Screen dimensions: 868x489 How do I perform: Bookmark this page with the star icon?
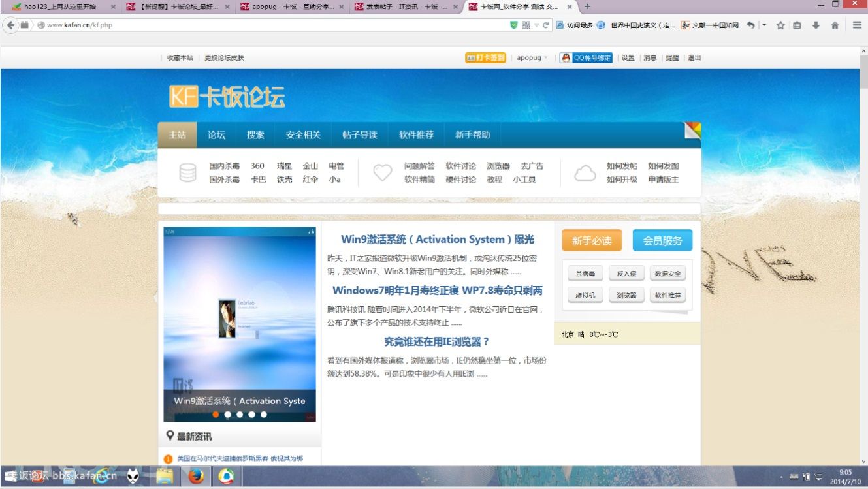click(780, 25)
